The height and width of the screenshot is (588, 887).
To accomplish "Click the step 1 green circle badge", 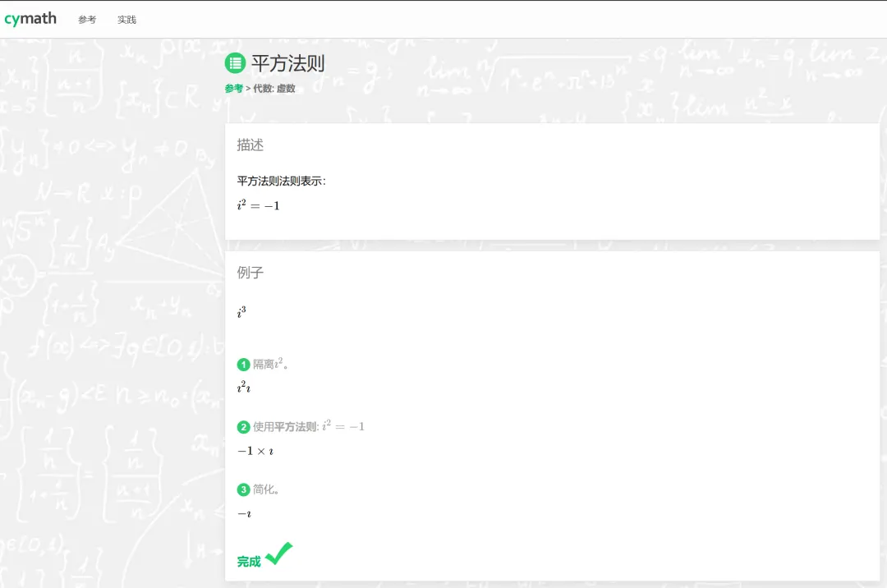I will [243, 365].
